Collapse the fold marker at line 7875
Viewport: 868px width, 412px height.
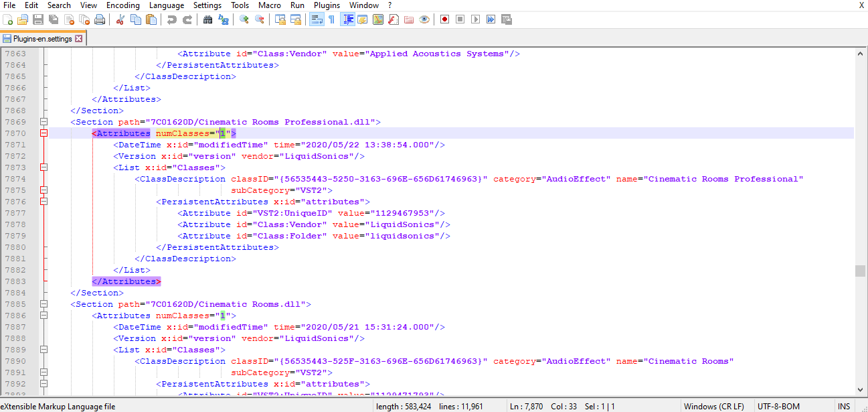pos(44,190)
